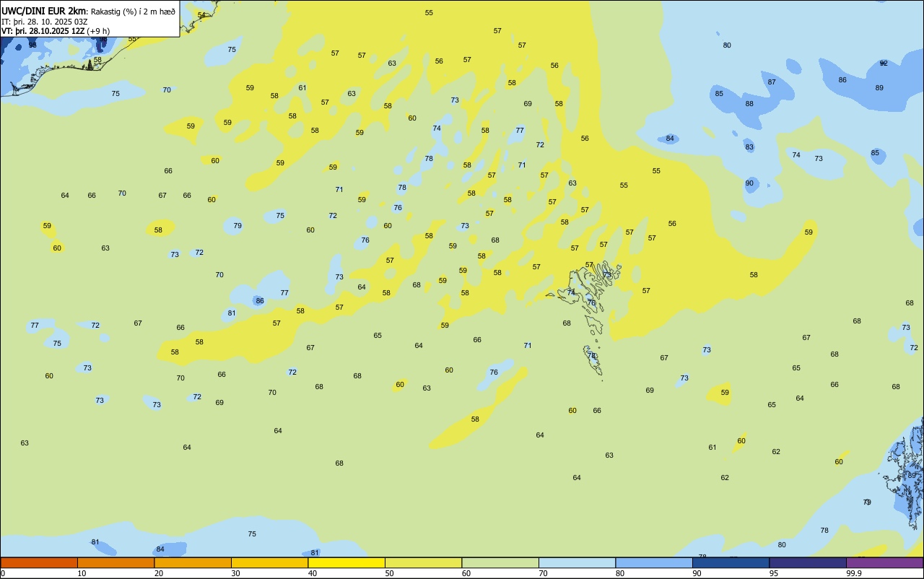This screenshot has width=924, height=579.
Task: Select the 40–50 bright yellow legend swatch
Action: (x=346, y=562)
